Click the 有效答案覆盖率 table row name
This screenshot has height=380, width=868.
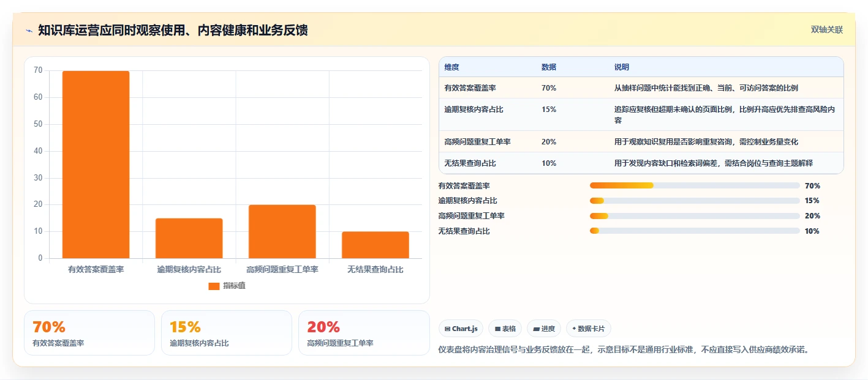470,88
